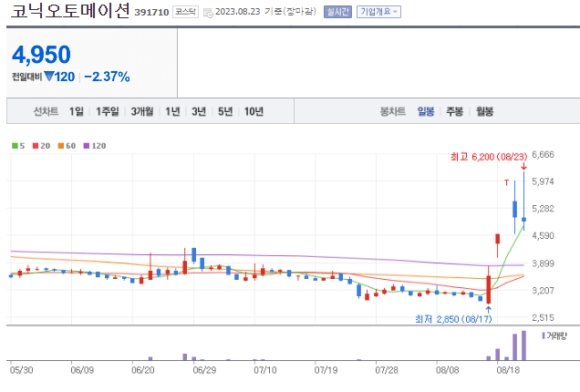Click the stock code 391710
580x392 pixels.
(151, 12)
